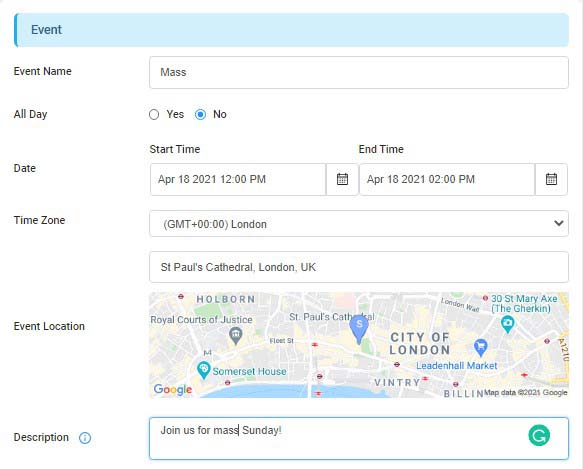
Task: Click the Description info icon
Action: tap(85, 438)
